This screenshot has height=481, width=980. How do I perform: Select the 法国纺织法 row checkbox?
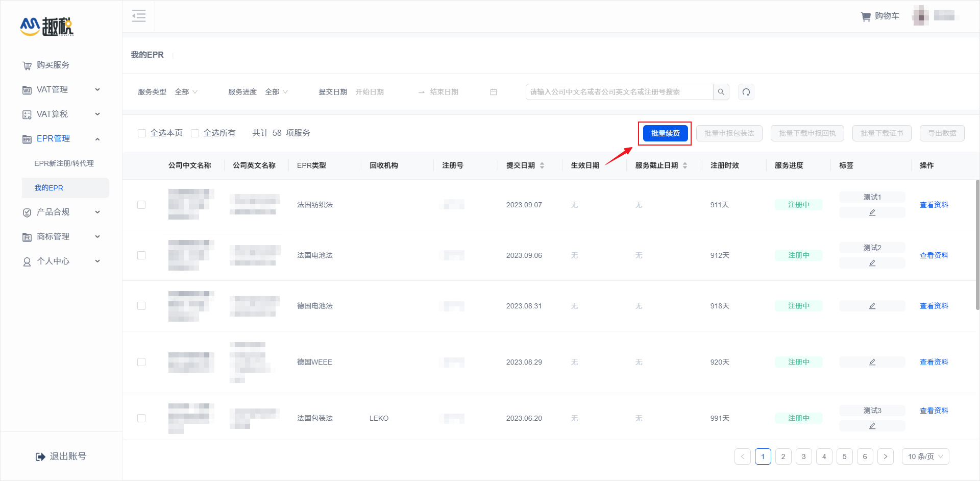click(x=141, y=204)
